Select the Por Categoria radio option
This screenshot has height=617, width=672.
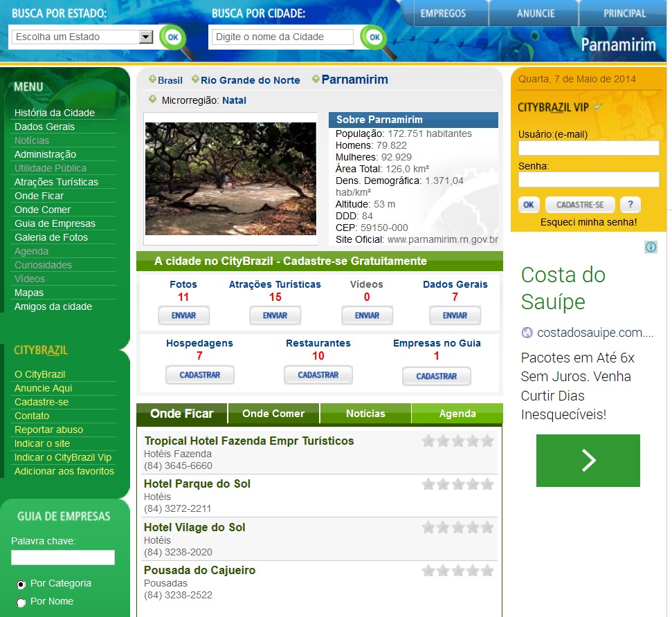coord(21,584)
